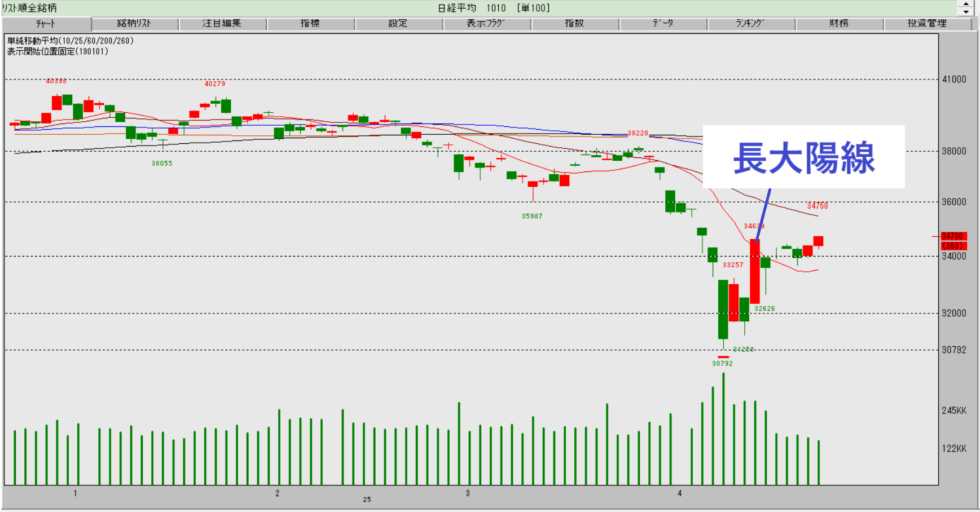Click the 38055 low price label
980x512 pixels.
pyautogui.click(x=162, y=164)
